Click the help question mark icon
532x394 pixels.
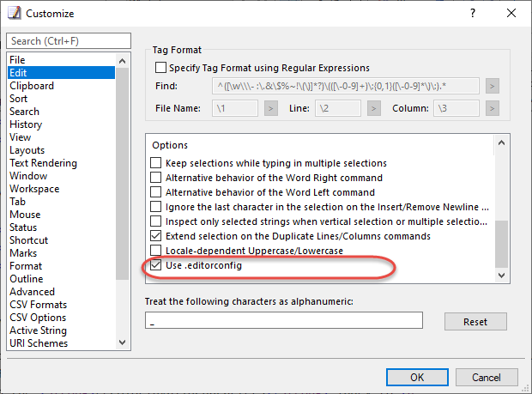473,13
